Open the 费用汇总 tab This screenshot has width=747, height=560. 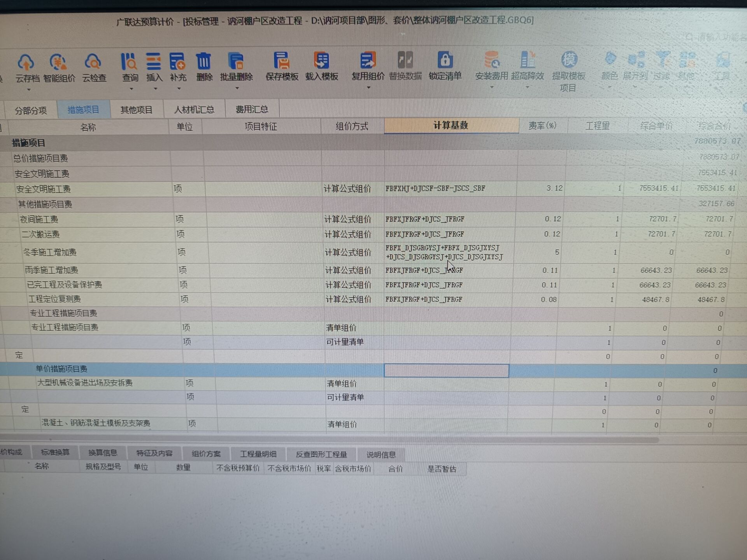(252, 109)
